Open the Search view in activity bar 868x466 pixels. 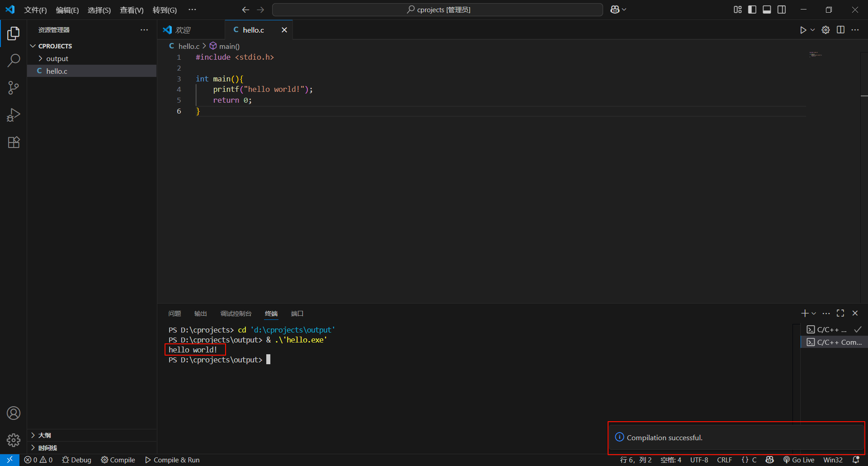tap(14, 60)
